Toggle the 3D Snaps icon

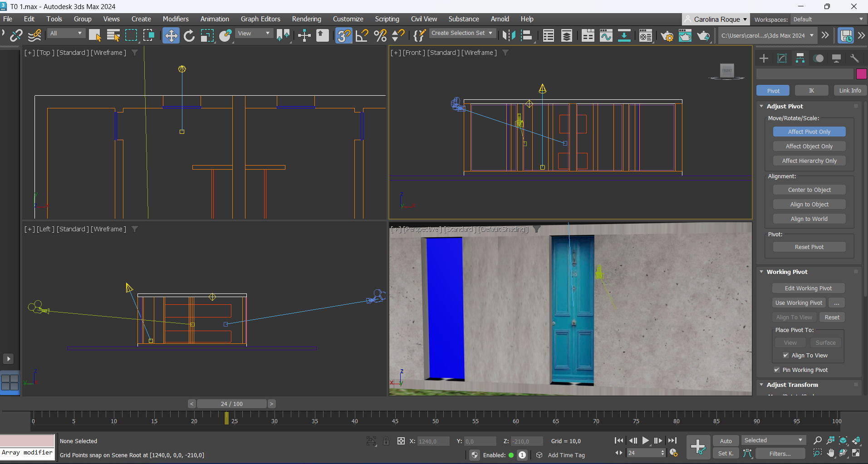343,35
